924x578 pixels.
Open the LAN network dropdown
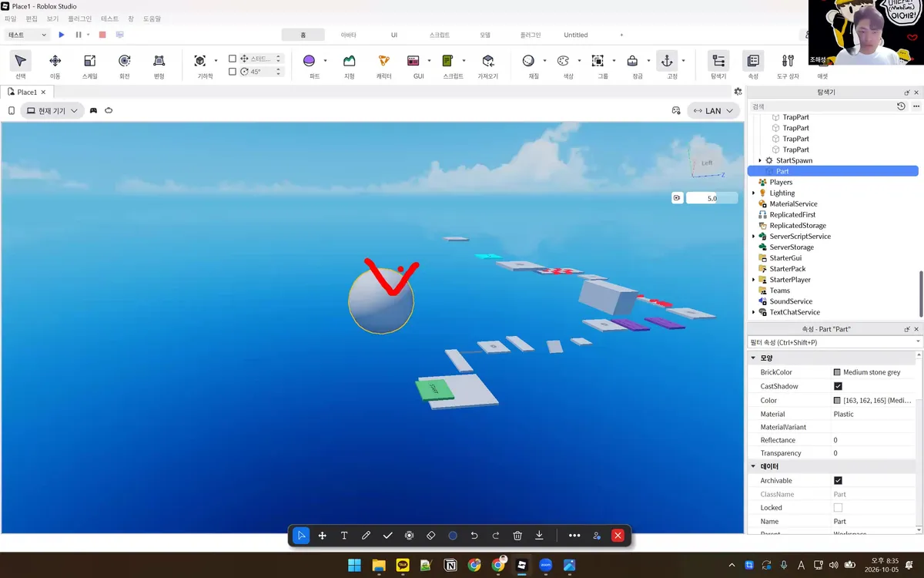[713, 111]
